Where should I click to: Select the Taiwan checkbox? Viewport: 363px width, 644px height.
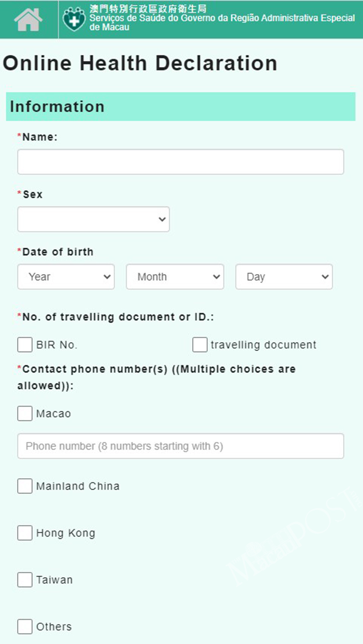click(25, 580)
